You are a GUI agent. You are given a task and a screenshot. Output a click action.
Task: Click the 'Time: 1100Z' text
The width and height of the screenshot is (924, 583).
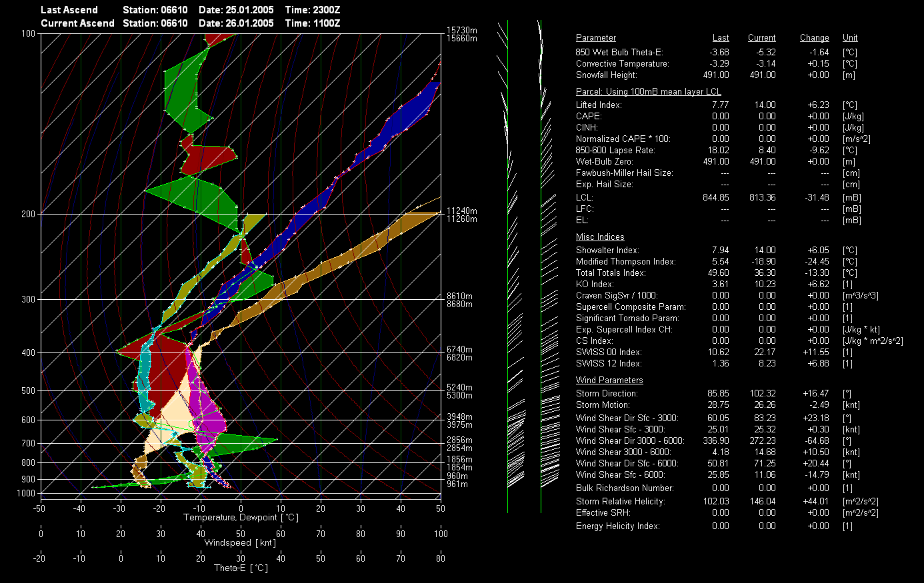[313, 23]
